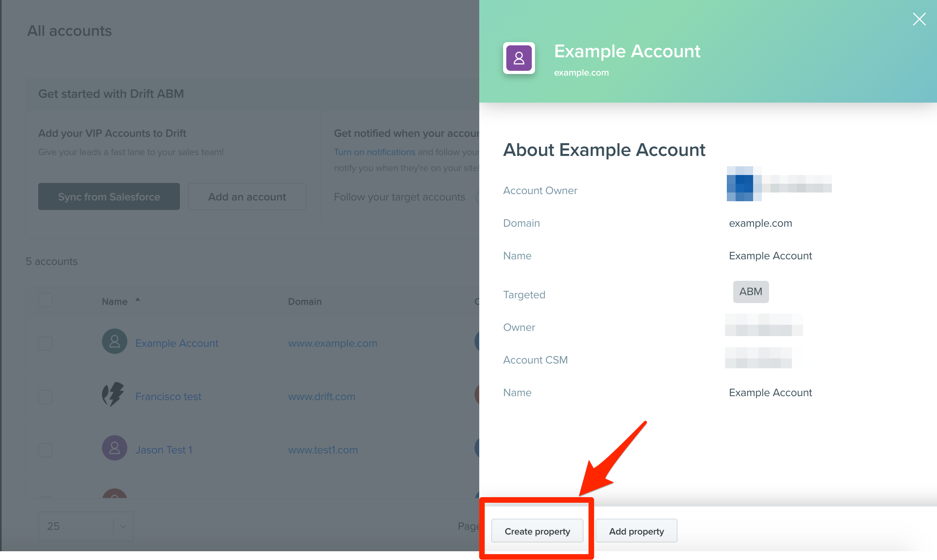Click the Name column sort arrow
Image resolution: width=937 pixels, height=560 pixels.
[x=138, y=299]
